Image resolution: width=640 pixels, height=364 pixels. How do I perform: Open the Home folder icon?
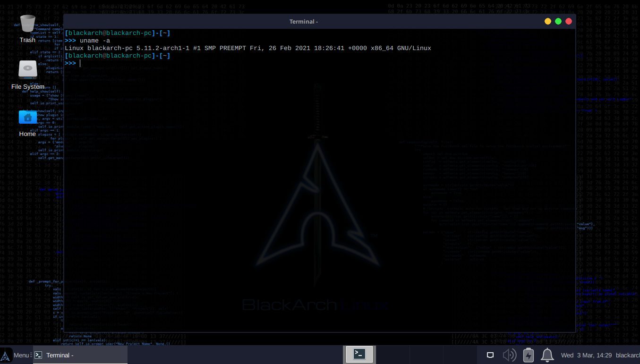click(27, 117)
